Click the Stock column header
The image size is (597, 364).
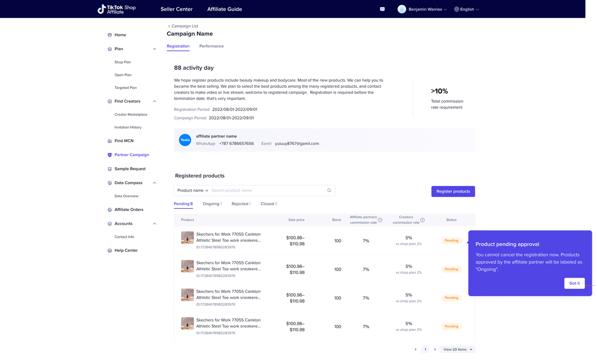(337, 220)
